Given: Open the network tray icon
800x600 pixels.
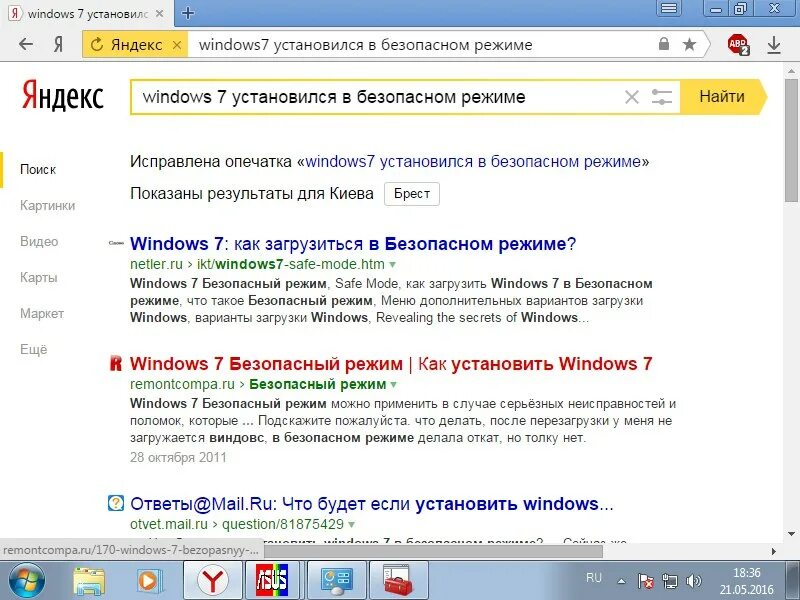Looking at the screenshot, I should pyautogui.click(x=670, y=581).
